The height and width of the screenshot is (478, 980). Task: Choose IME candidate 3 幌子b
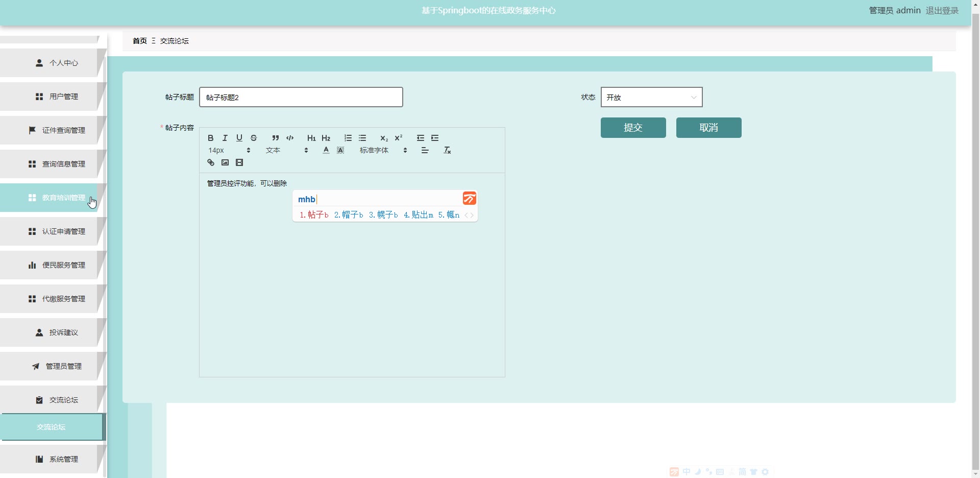point(383,215)
